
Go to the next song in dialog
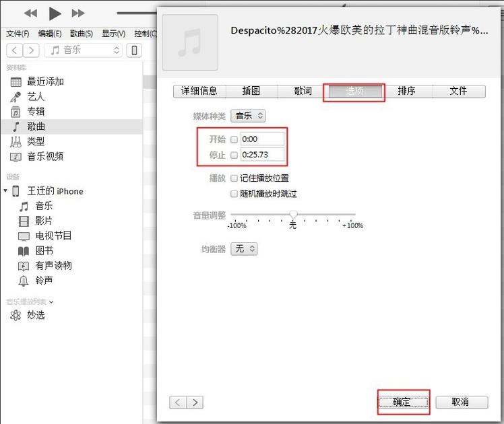tap(195, 402)
